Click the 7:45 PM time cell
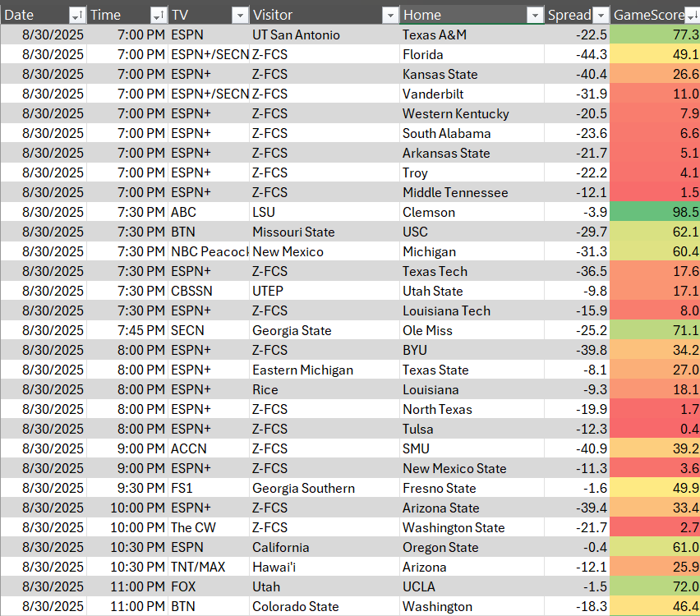The width and height of the screenshot is (700, 616). [x=127, y=330]
